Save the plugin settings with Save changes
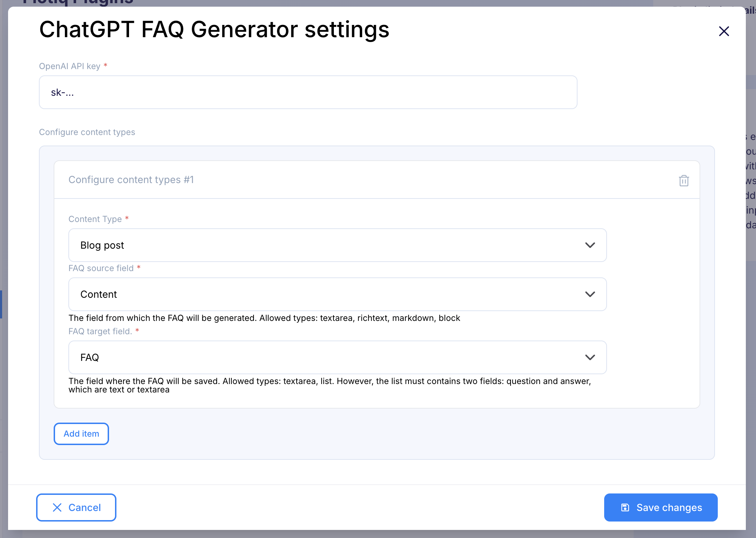This screenshot has height=538, width=756. pos(661,507)
